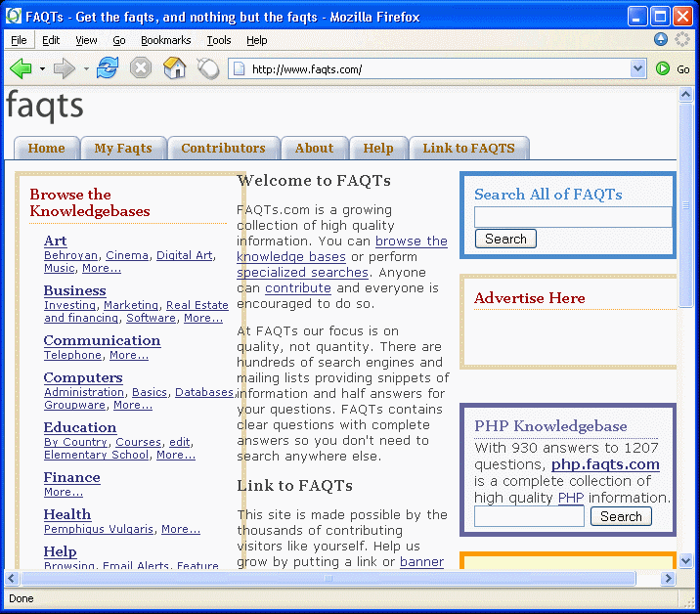Viewport: 700px width, 614px height.
Task: Click the Elementary School link
Action: 96,455
